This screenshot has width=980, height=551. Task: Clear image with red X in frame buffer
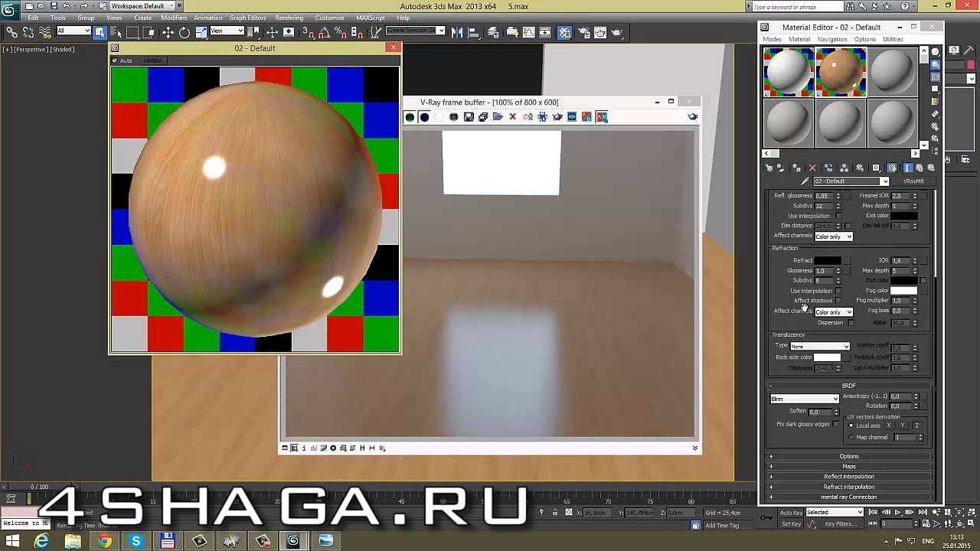tap(512, 117)
